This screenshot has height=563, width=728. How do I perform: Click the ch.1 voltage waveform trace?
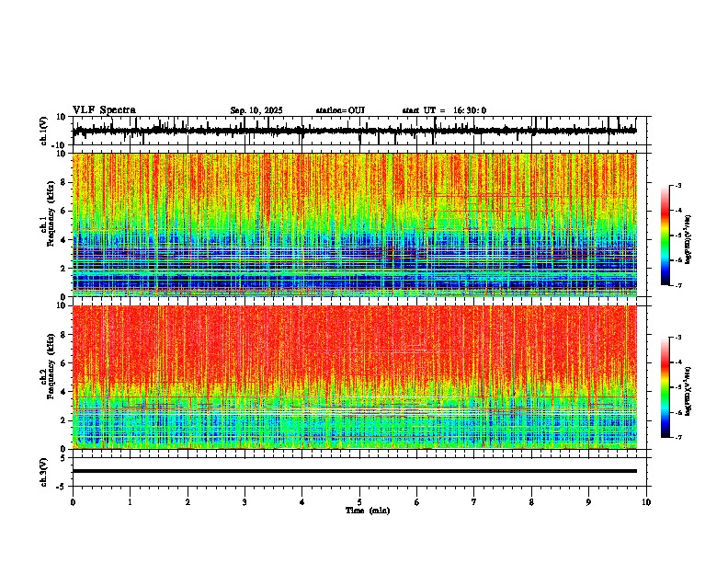click(x=354, y=131)
